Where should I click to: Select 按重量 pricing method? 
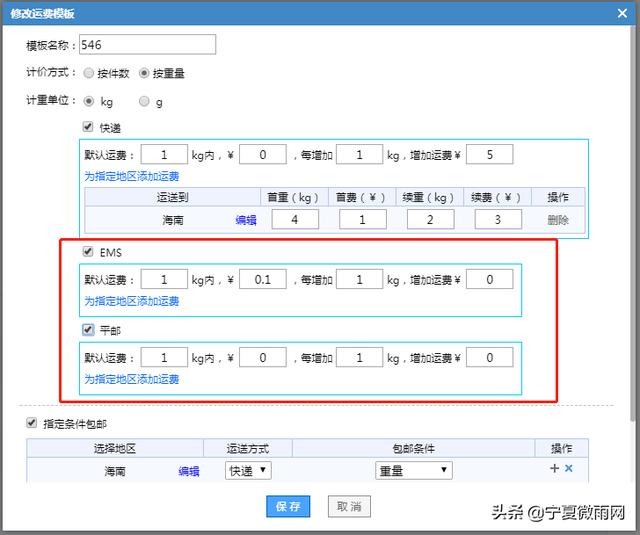pos(144,73)
